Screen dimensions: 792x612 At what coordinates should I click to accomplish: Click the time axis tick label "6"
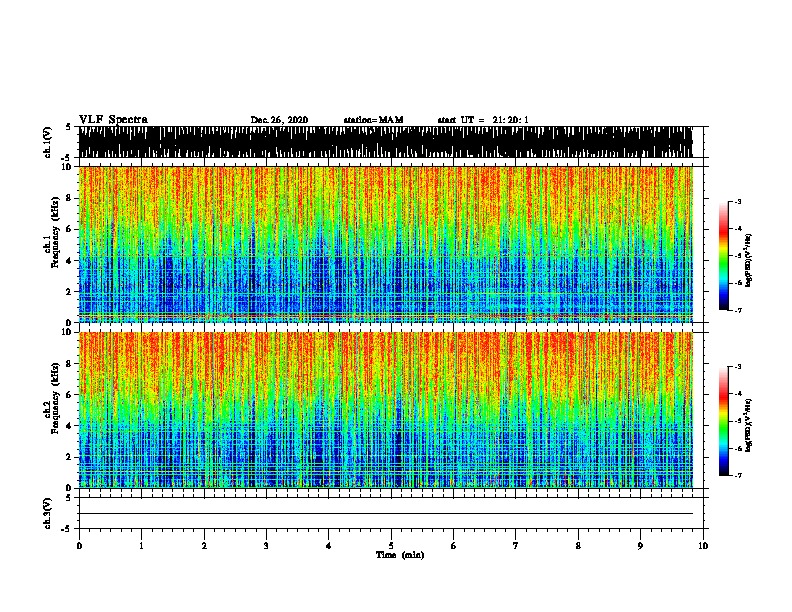(x=454, y=546)
